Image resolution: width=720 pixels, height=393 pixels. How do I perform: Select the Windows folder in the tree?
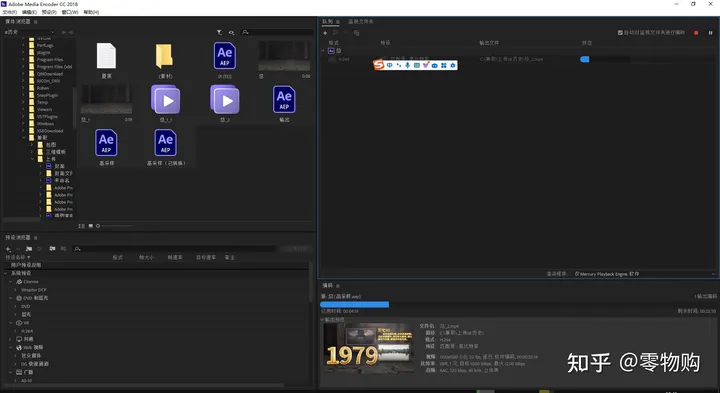[x=45, y=124]
